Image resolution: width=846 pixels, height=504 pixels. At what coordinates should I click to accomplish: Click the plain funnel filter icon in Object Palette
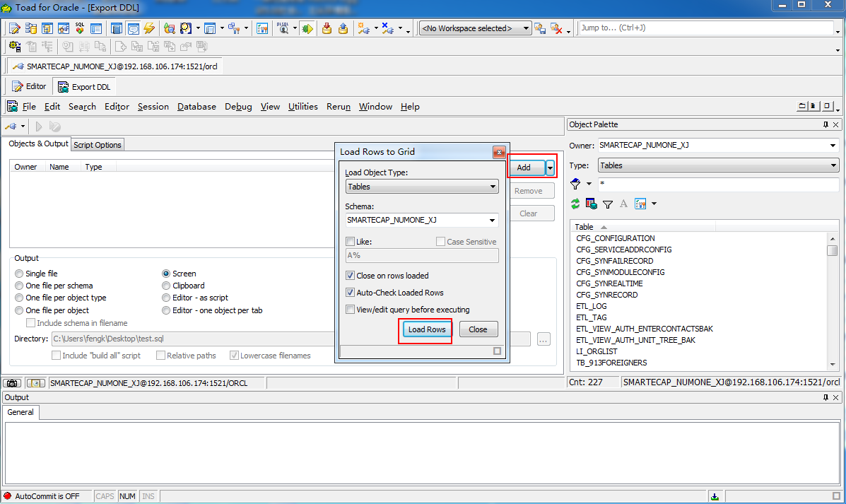pos(608,204)
